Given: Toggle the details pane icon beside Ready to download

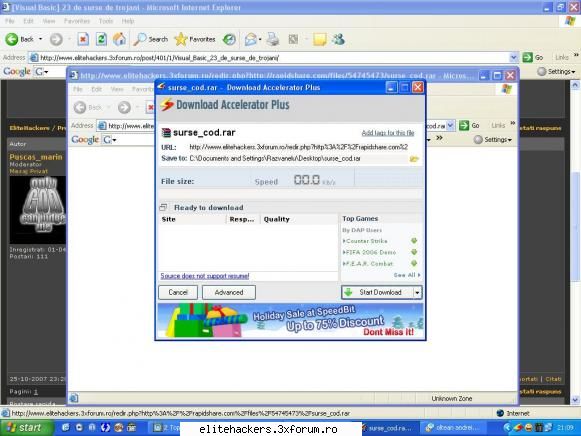Looking at the screenshot, I should pyautogui.click(x=163, y=207).
